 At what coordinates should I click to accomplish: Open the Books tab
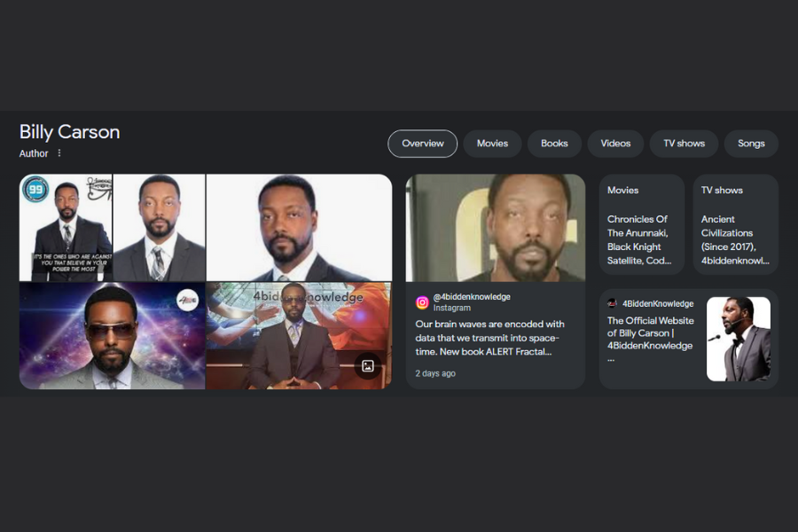point(554,144)
